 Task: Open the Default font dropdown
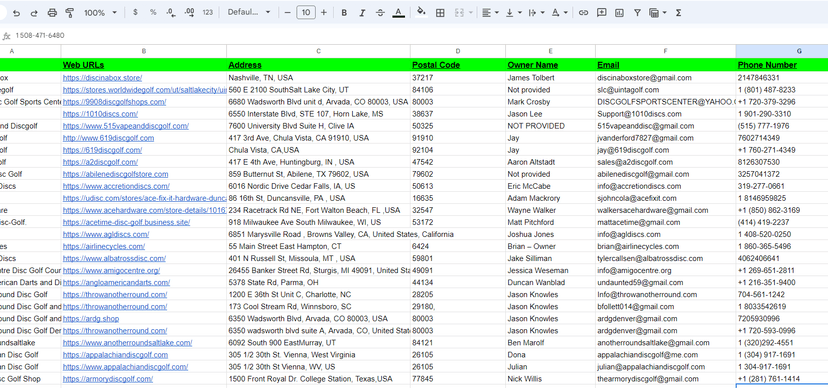click(x=249, y=13)
